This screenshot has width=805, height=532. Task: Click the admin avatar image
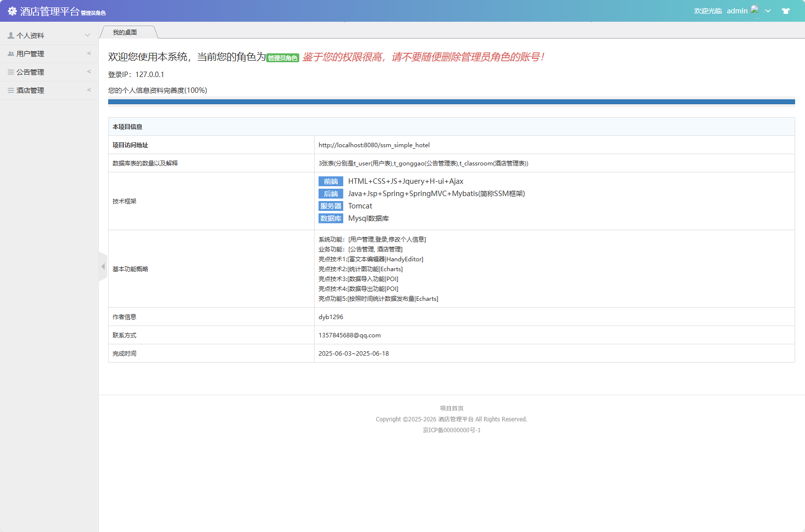tap(755, 9)
